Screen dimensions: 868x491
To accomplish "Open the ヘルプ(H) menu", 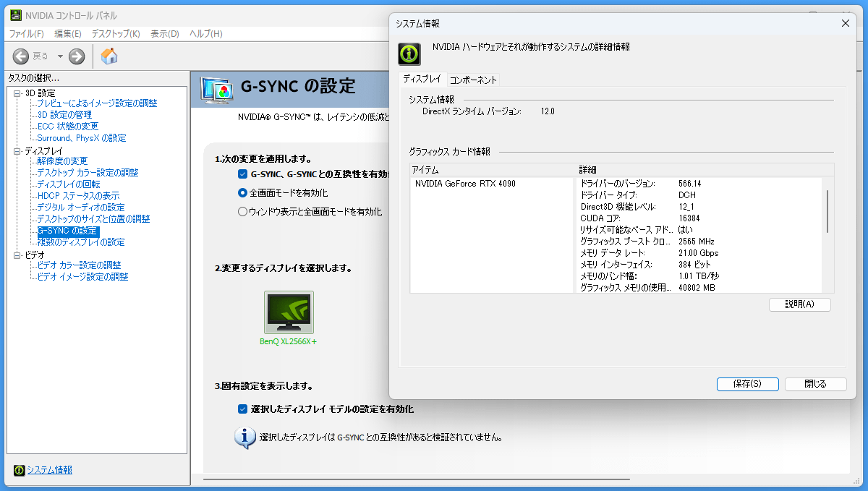I will (x=205, y=34).
